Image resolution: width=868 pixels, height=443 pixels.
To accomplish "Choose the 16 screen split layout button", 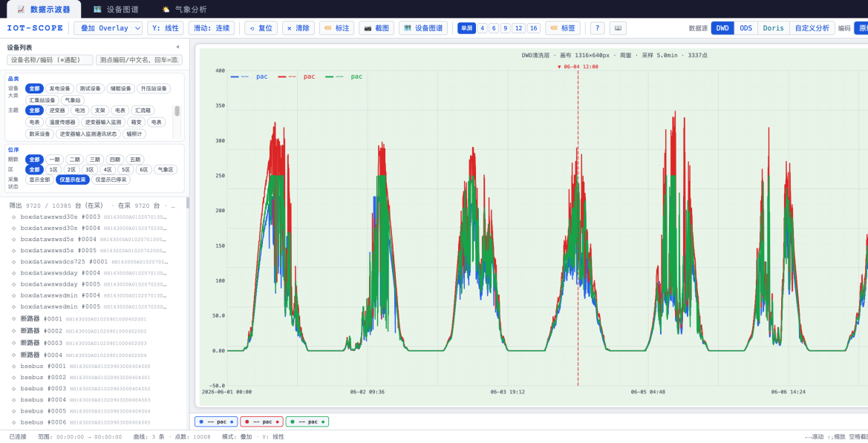I will pos(534,28).
